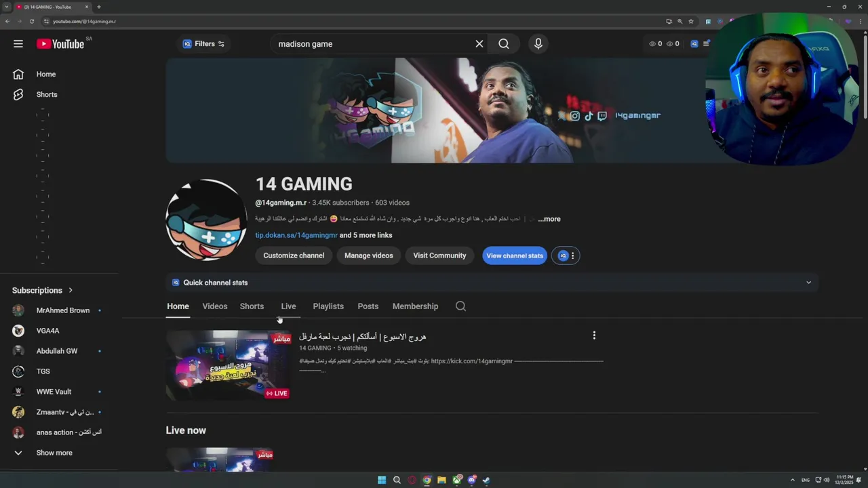This screenshot has height=488, width=868.
Task: Click the vidIQ options button beside View channel stats
Action: 566,256
